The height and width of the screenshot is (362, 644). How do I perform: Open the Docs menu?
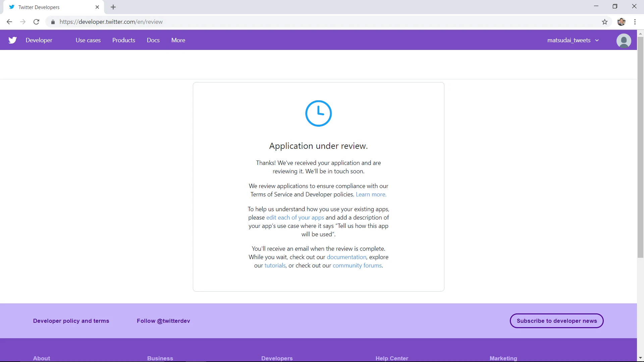[x=153, y=40]
